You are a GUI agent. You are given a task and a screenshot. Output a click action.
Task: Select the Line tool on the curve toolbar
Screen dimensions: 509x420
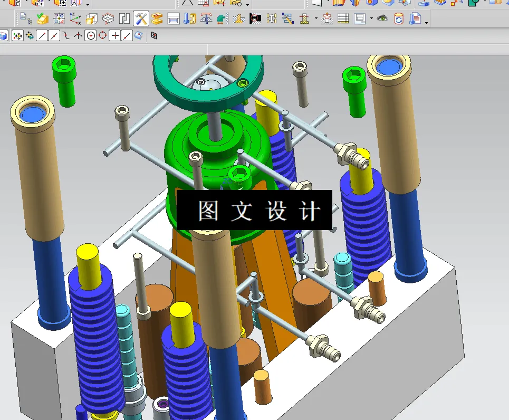tap(42, 36)
